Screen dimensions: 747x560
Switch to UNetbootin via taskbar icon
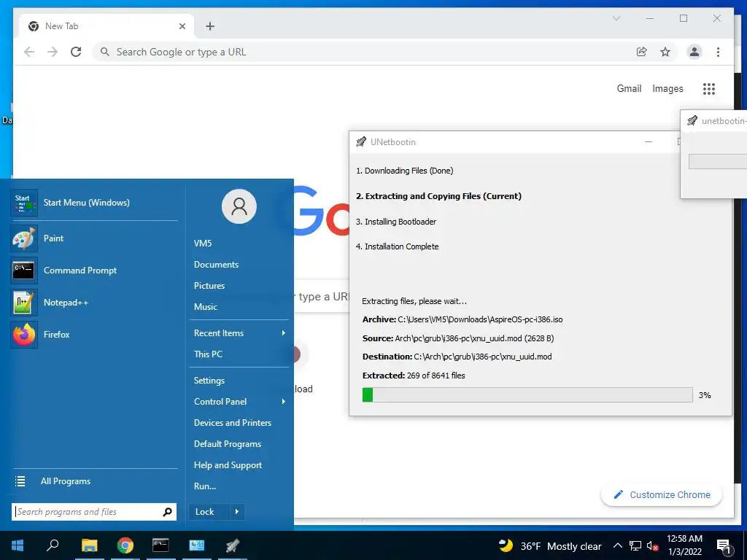point(233,545)
